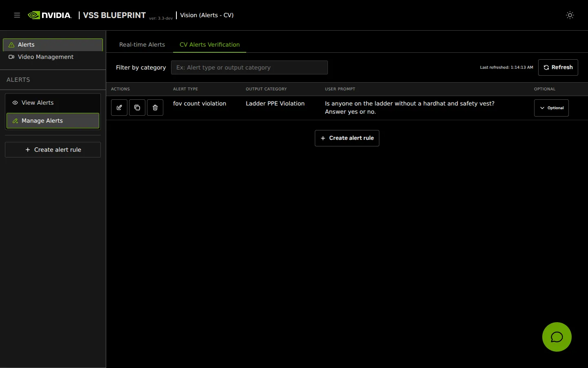
Task: Click the VSS BLUEPRINT title
Action: [x=114, y=15]
